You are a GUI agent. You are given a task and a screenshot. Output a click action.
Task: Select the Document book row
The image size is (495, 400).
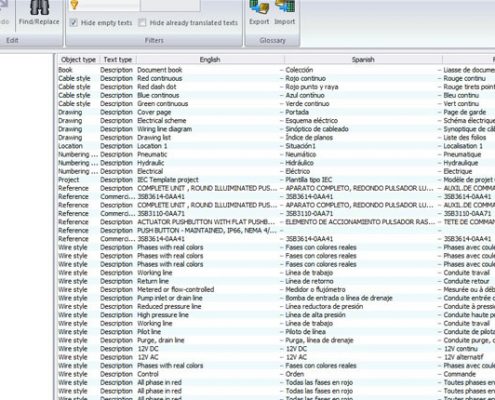coord(276,70)
